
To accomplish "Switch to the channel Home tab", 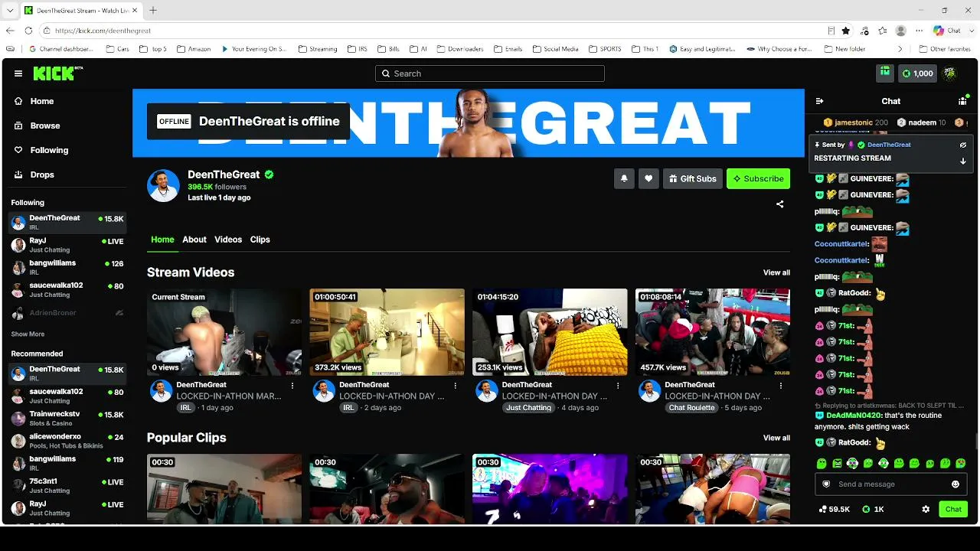I will point(162,240).
